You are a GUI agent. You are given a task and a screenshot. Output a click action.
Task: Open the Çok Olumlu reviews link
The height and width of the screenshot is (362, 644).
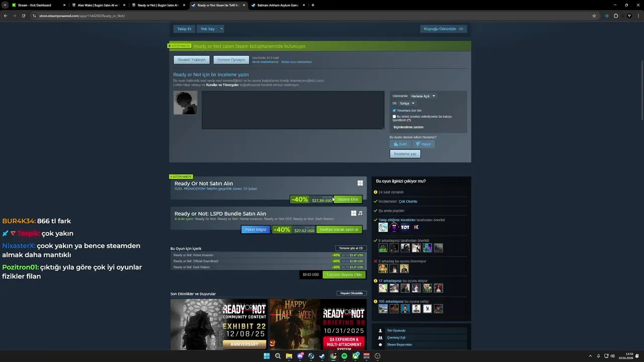pyautogui.click(x=408, y=202)
